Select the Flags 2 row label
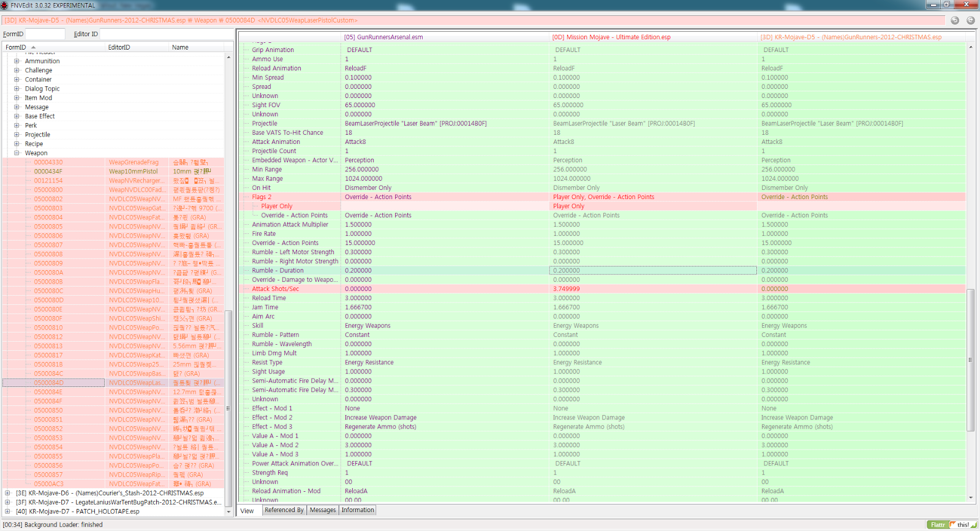Image resolution: width=980 pixels, height=531 pixels. pos(262,197)
